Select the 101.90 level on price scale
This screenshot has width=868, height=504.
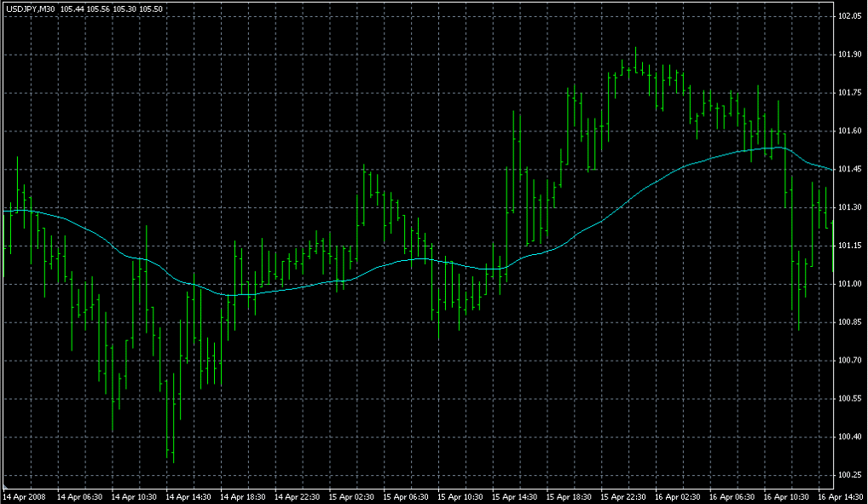[x=849, y=55]
